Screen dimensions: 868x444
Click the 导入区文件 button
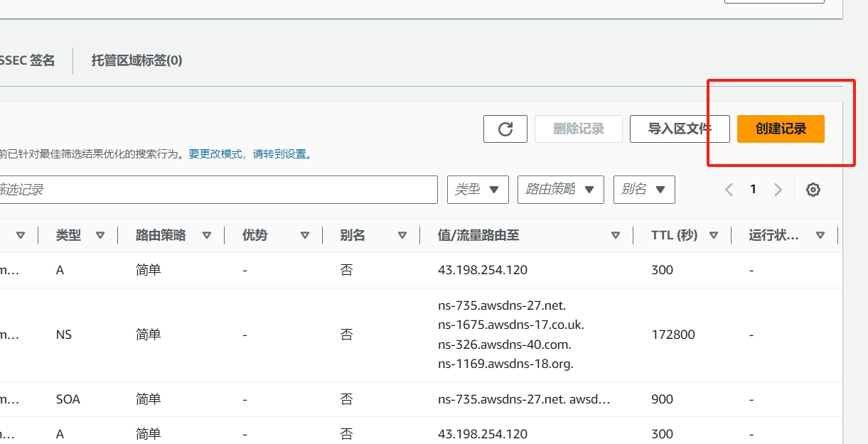point(680,129)
